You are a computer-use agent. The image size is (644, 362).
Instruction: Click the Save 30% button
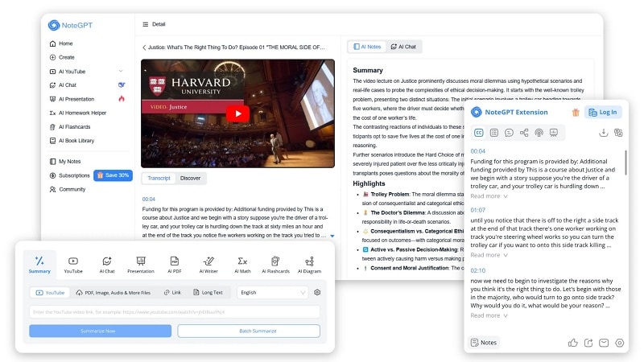(x=113, y=175)
